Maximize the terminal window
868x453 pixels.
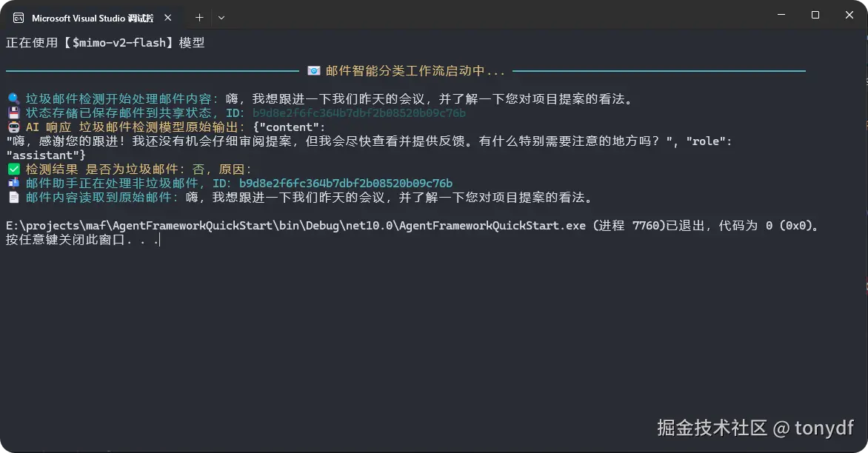tap(815, 15)
